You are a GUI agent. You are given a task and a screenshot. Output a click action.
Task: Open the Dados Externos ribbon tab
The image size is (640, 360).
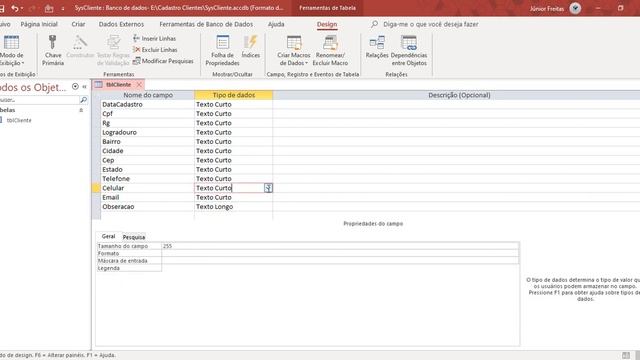point(121,24)
